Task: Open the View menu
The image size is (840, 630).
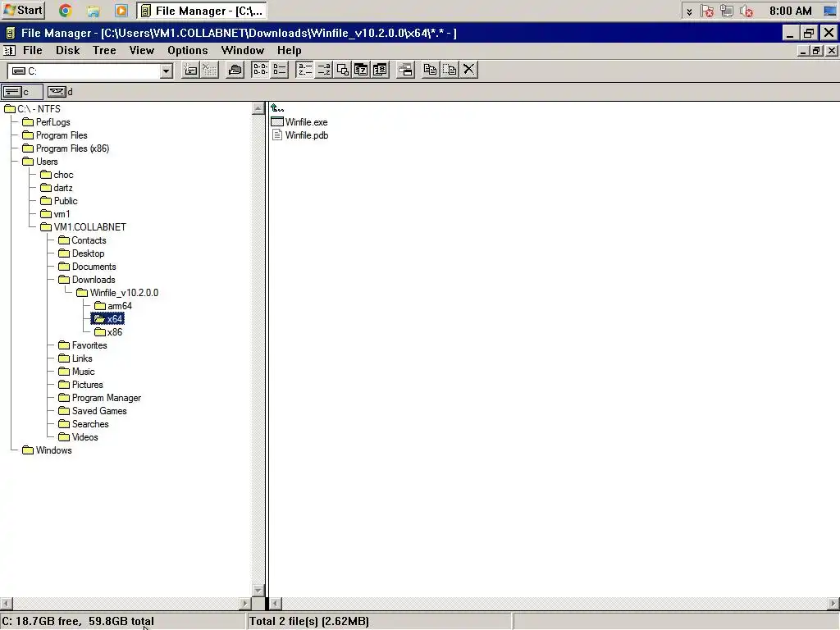Action: pyautogui.click(x=141, y=50)
